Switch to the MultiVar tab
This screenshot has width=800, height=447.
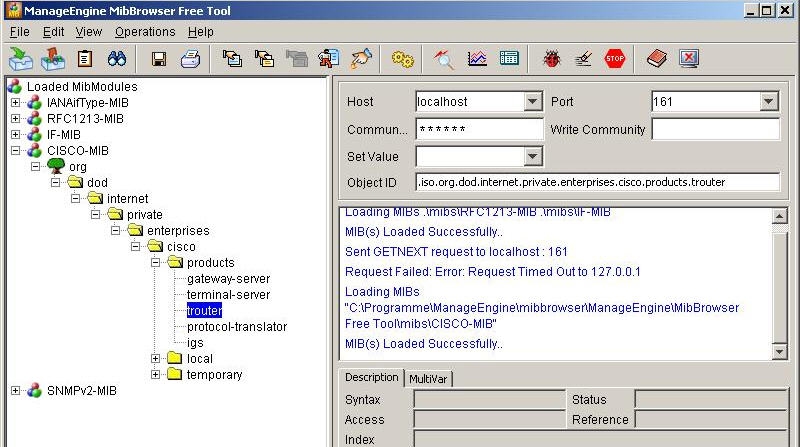click(x=428, y=379)
